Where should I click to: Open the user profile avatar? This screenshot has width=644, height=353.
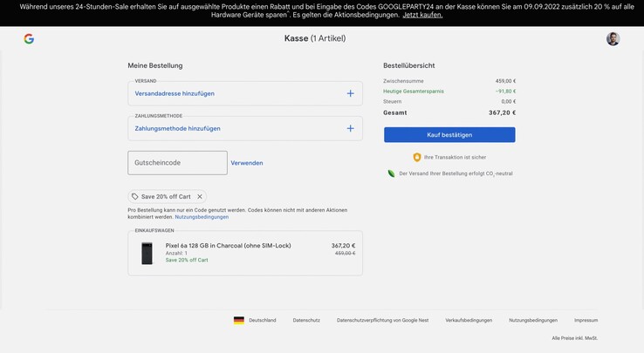613,39
